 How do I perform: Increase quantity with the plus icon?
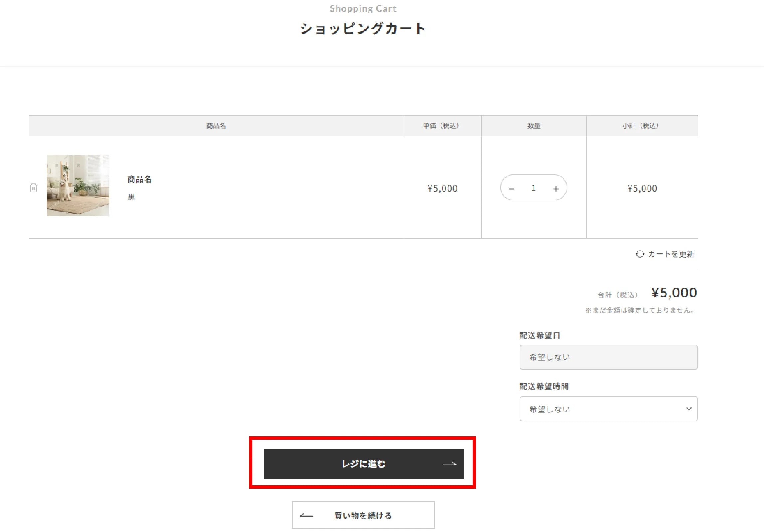(556, 189)
